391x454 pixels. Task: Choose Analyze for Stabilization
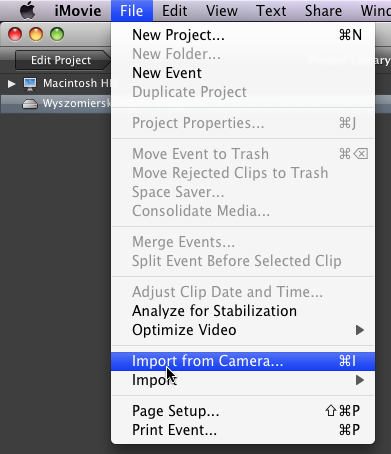(x=243, y=311)
